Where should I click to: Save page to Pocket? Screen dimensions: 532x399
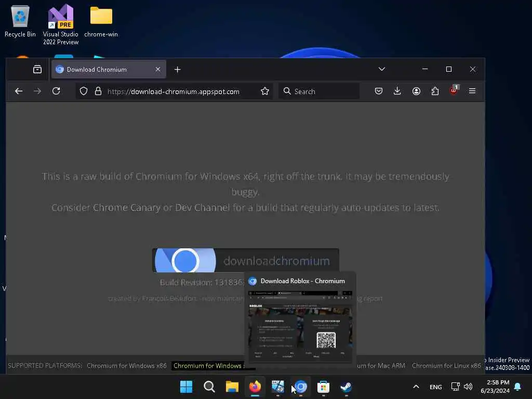379,91
